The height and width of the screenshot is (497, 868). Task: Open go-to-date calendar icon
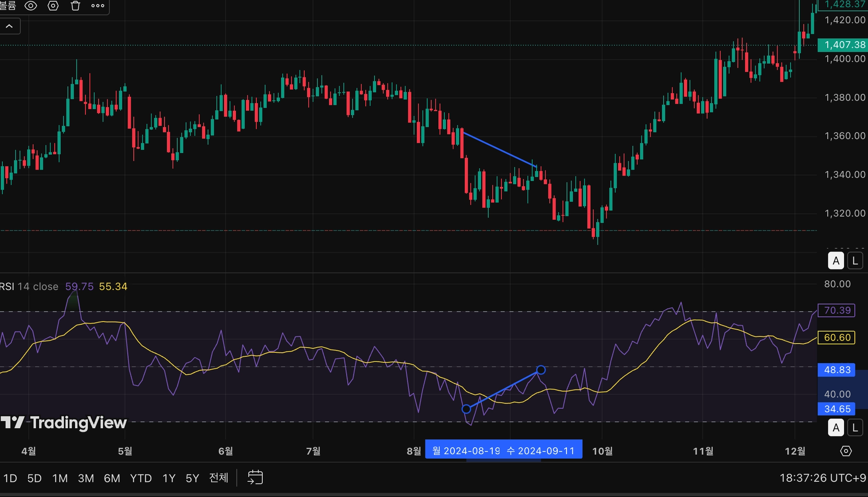pos(255,478)
